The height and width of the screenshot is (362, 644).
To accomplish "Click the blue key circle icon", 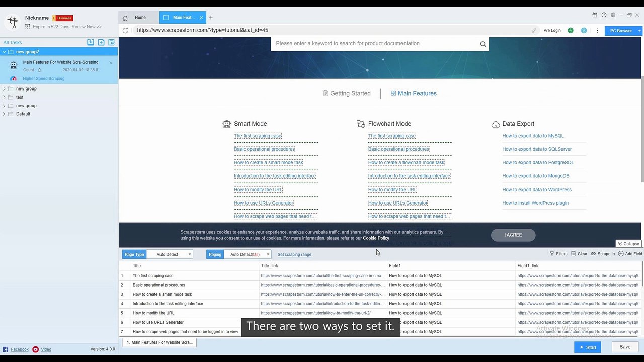I will pos(584,30).
